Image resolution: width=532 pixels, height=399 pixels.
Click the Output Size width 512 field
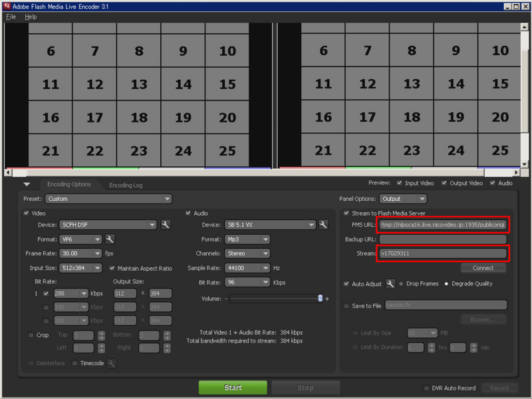[125, 293]
